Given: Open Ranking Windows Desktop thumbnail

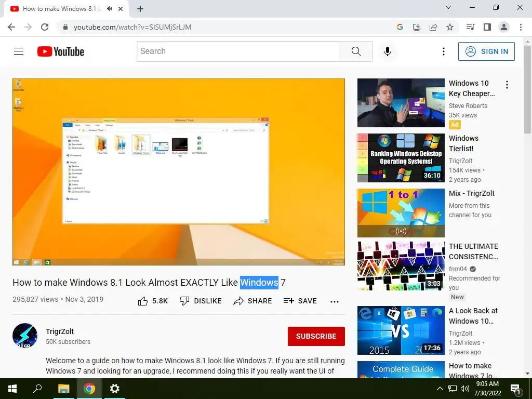Looking at the screenshot, I should 401,158.
